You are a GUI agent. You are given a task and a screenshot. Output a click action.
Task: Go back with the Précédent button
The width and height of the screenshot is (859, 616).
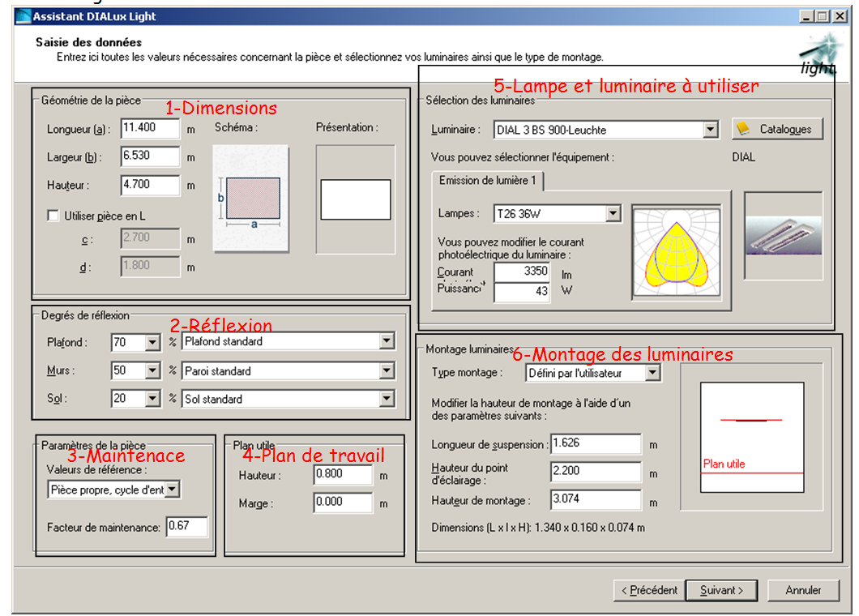[x=649, y=590]
